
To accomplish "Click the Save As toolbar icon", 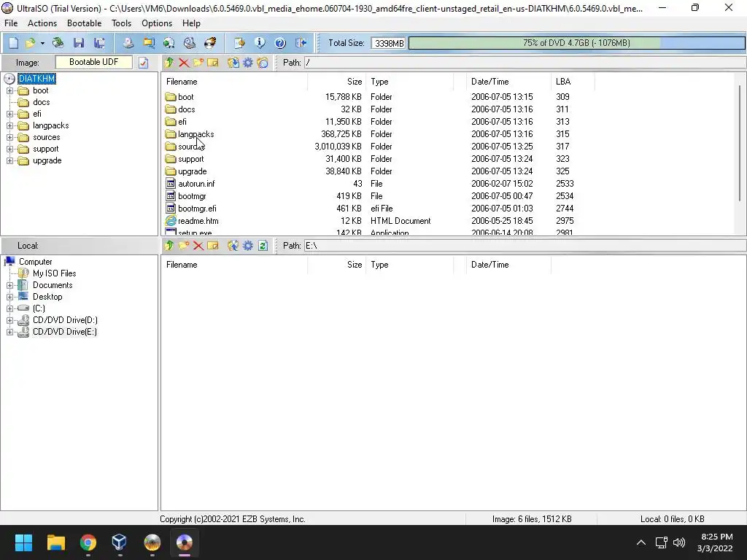I will tap(99, 43).
